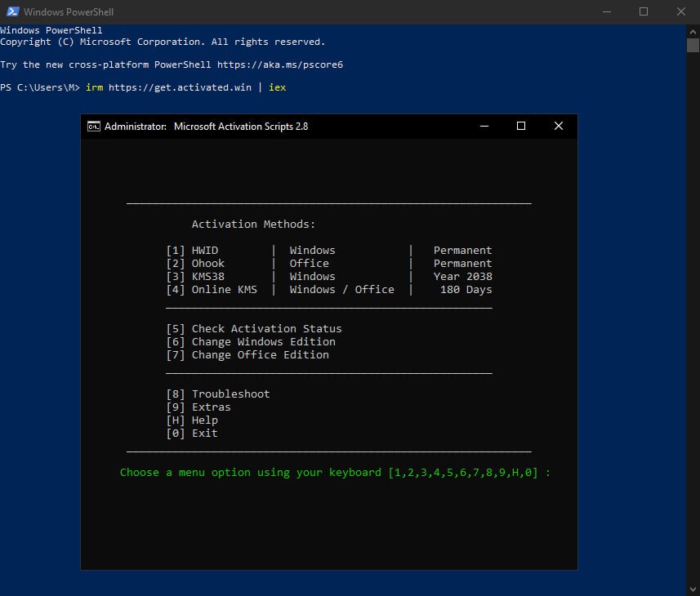Click the PowerShell scrollbar up arrow
700x596 pixels.
coord(693,32)
